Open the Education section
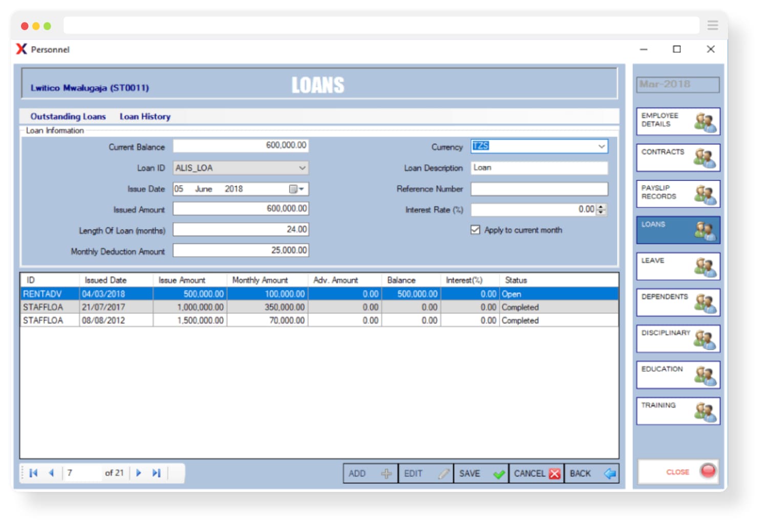This screenshot has width=768, height=532. (x=678, y=375)
